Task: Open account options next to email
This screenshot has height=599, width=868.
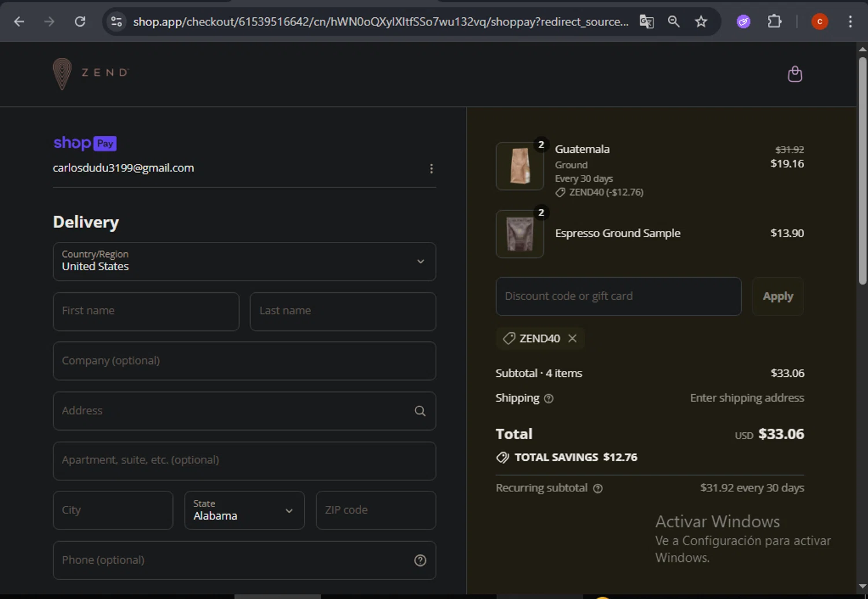Action: (x=431, y=168)
